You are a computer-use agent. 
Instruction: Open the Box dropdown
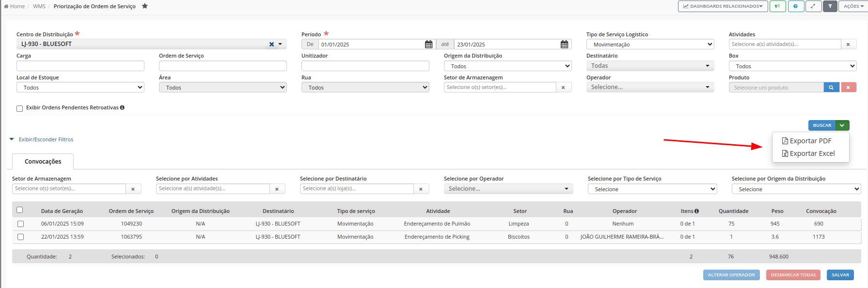point(792,66)
